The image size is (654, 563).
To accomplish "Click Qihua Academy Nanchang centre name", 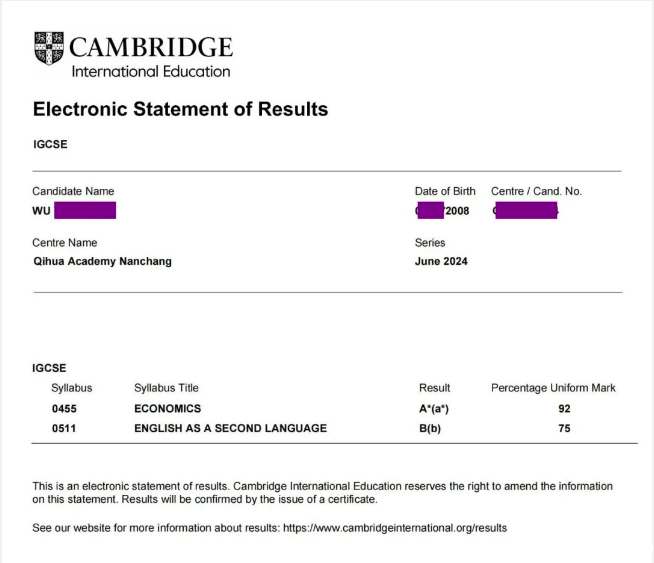I will pos(102,262).
